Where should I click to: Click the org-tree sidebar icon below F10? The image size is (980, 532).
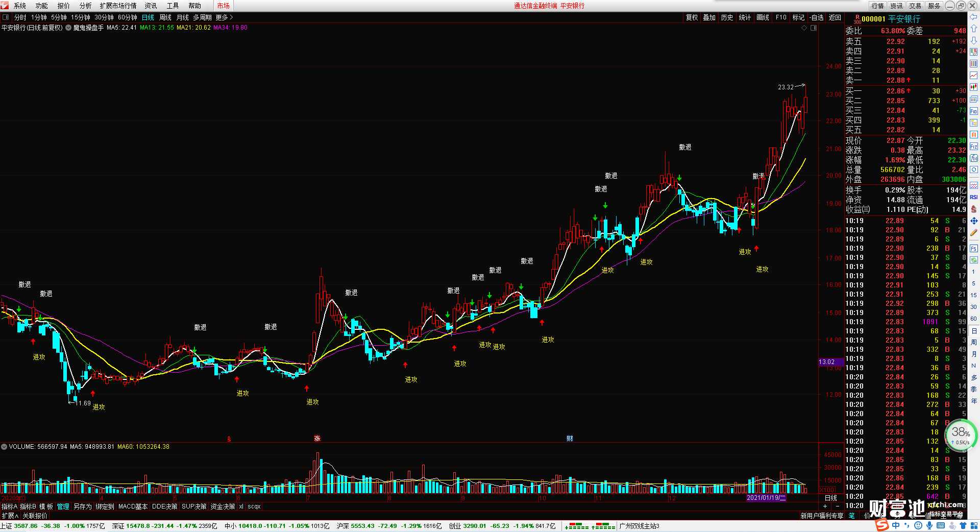(x=974, y=123)
